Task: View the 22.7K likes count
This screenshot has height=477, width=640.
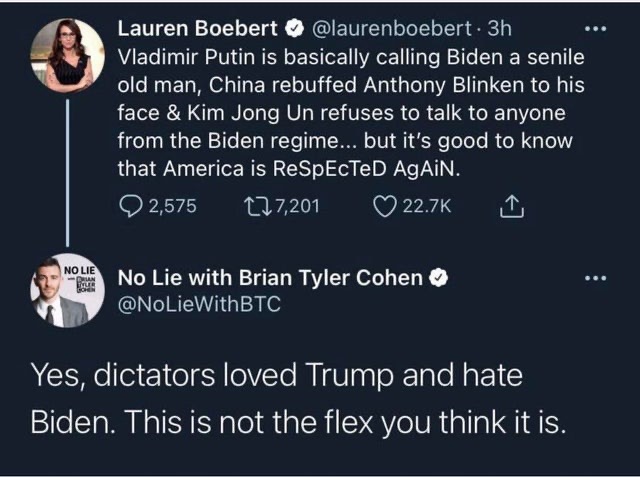Action: click(x=426, y=206)
